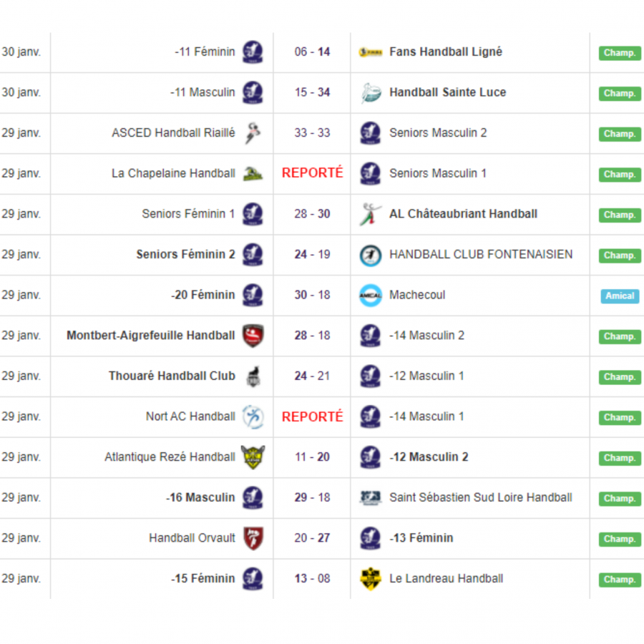Click the REPORTÉ status for La Chapelaine
The height and width of the screenshot is (644, 644).
312,173
